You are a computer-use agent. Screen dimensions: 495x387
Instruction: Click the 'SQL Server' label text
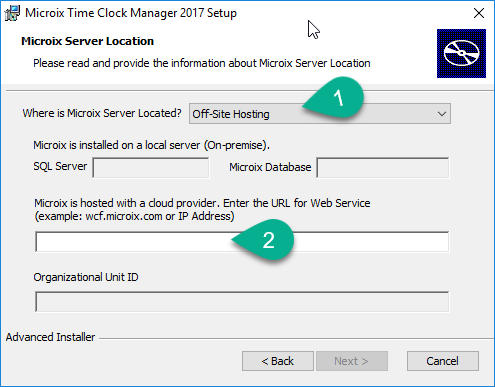click(x=60, y=166)
